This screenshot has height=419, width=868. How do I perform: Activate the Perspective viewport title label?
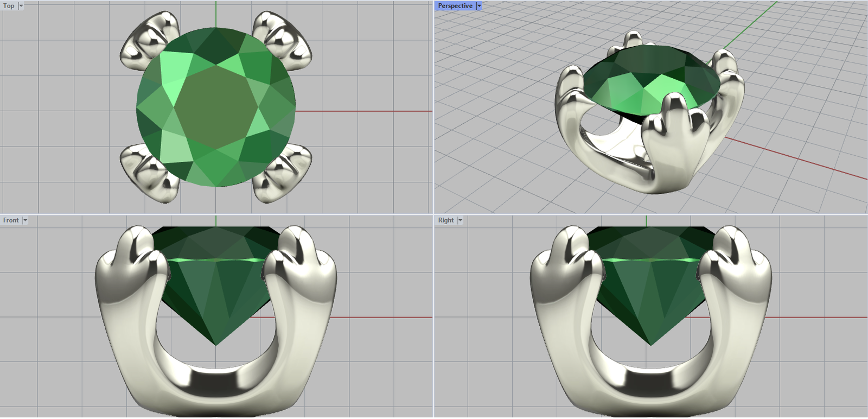click(455, 6)
